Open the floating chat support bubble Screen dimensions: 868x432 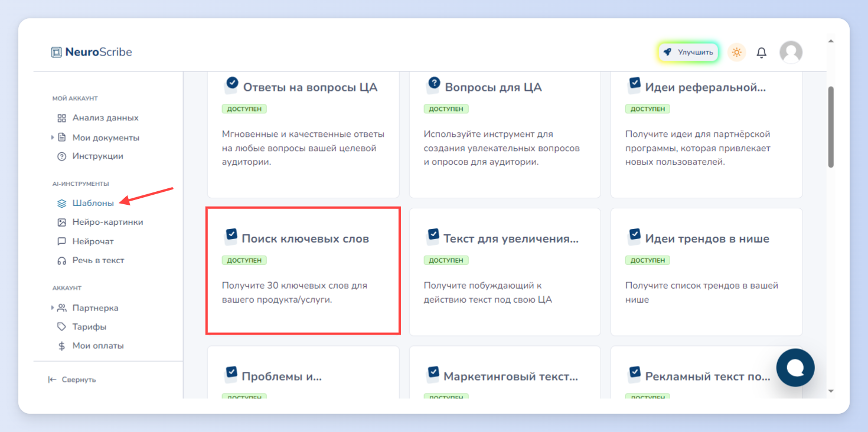795,368
